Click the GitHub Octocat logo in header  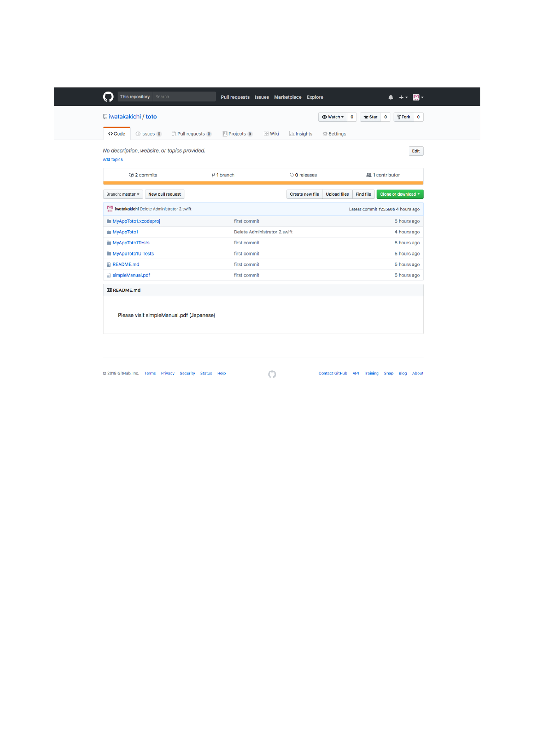pyautogui.click(x=108, y=97)
